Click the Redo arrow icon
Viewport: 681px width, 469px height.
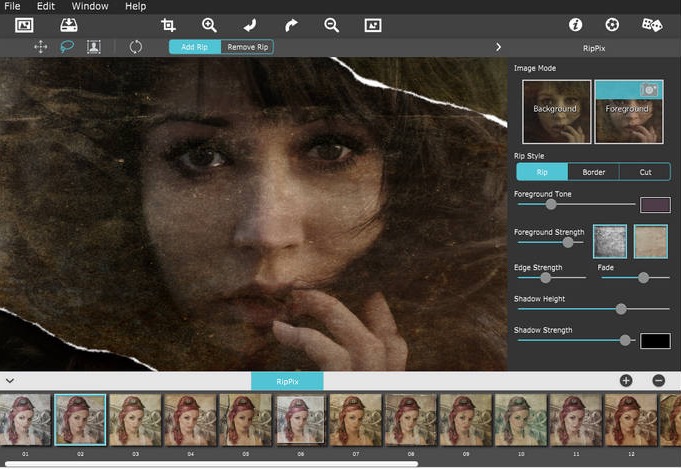[x=291, y=25]
